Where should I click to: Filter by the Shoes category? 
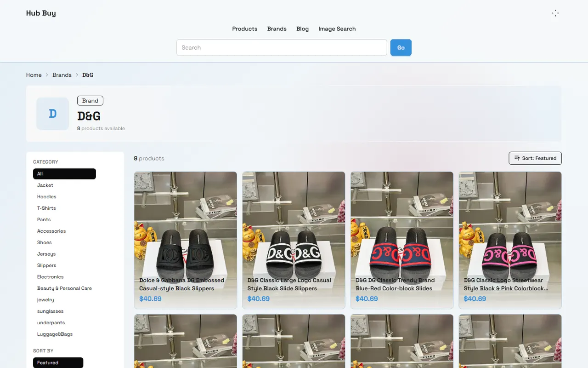[45, 243]
